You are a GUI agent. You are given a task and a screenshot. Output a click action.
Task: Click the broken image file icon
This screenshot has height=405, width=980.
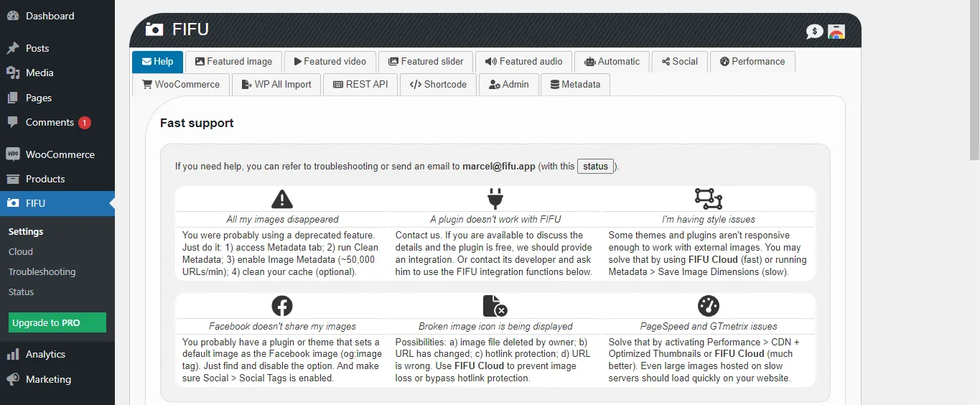pyautogui.click(x=495, y=306)
